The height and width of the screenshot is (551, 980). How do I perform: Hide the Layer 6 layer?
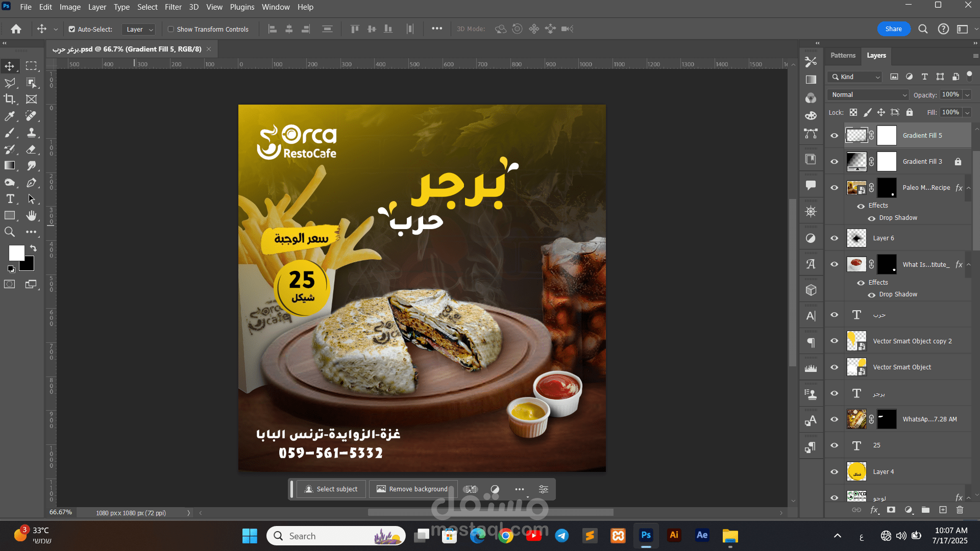click(x=834, y=238)
